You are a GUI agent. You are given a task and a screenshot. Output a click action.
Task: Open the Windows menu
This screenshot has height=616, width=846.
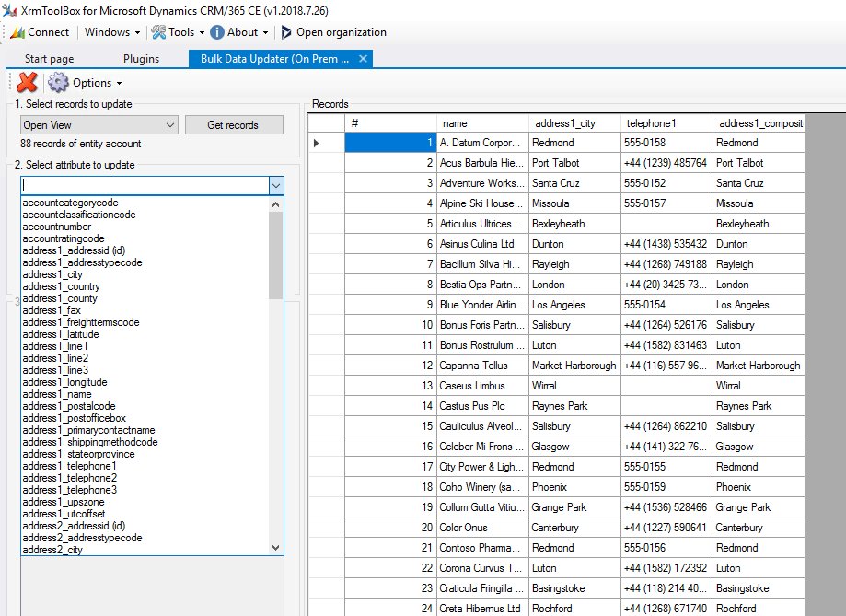pyautogui.click(x=112, y=32)
